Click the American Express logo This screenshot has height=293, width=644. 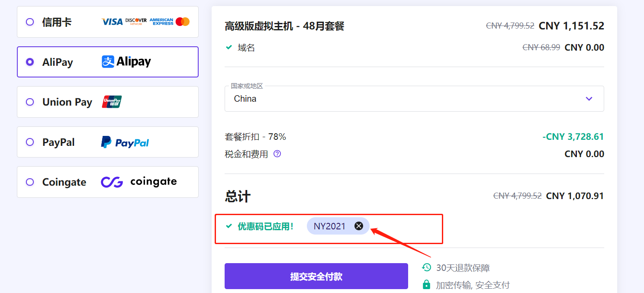coord(161,22)
